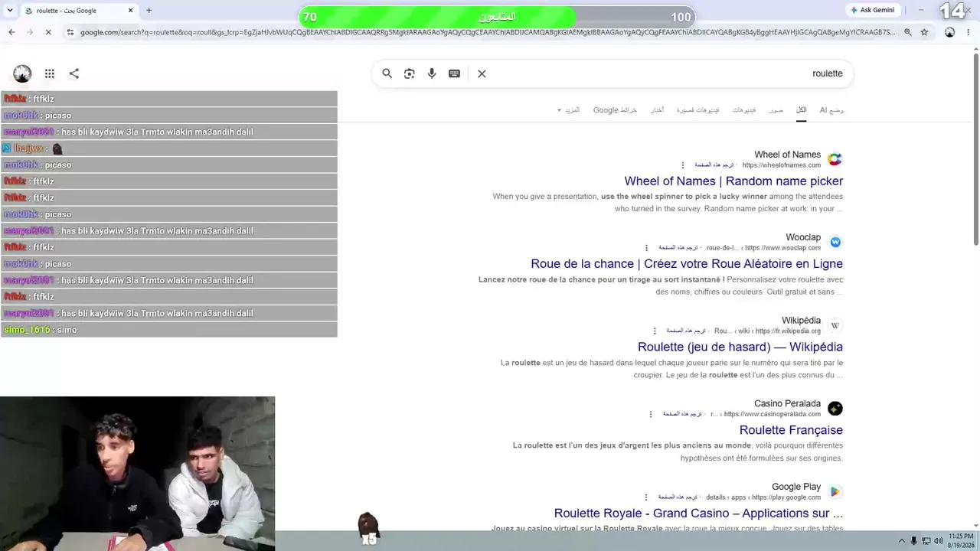Show hidden system tray icons

tap(901, 541)
